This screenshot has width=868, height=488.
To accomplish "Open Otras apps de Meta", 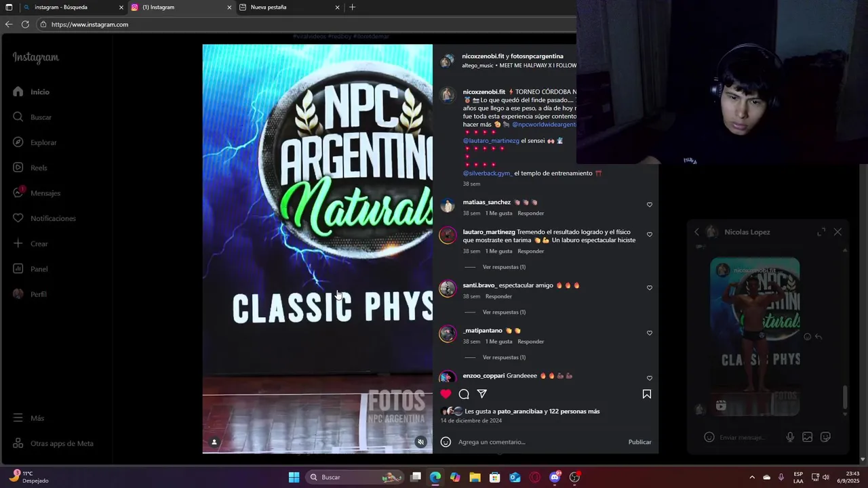I will click(x=53, y=443).
